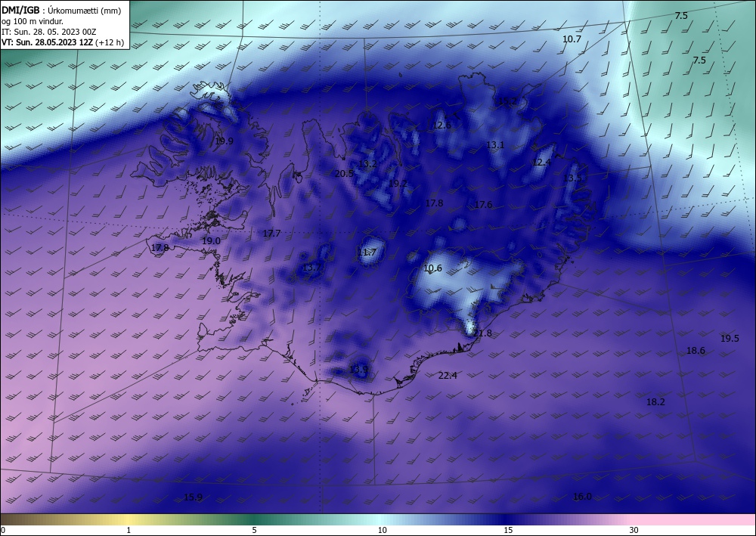Click the '30' label on the color scale
The width and height of the screenshot is (756, 536).
[634, 530]
